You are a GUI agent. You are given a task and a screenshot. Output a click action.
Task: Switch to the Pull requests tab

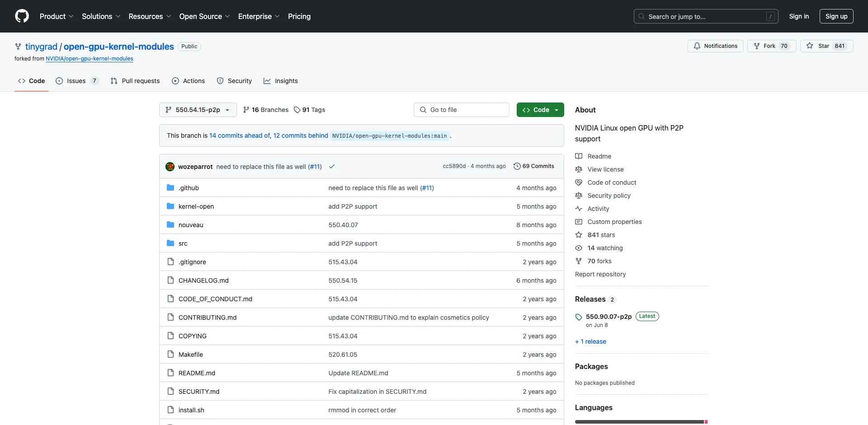coord(135,81)
